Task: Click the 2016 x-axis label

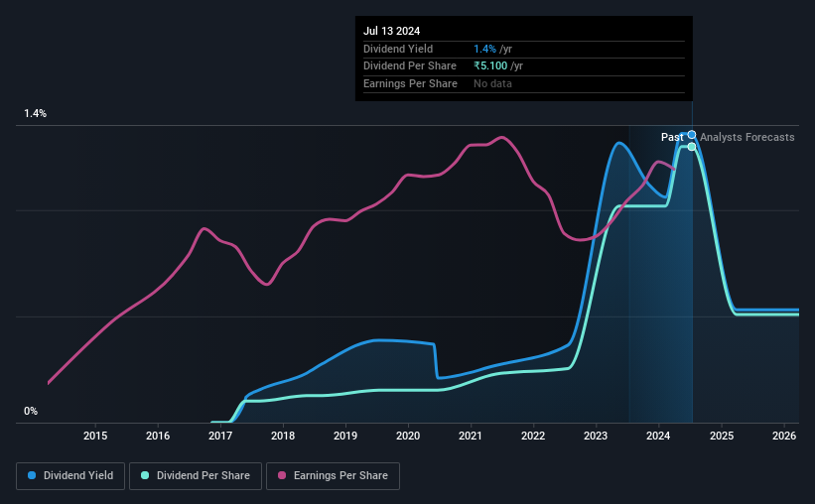Action: click(158, 436)
